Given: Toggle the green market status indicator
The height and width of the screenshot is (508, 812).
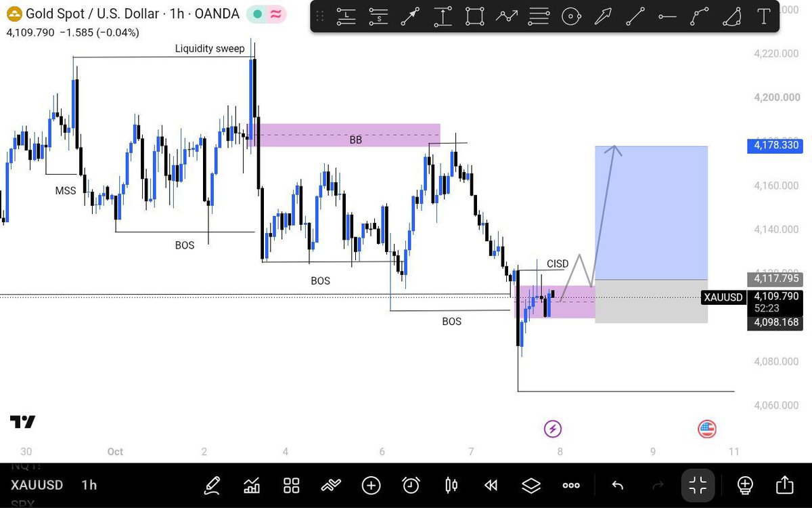Looking at the screenshot, I should [258, 14].
